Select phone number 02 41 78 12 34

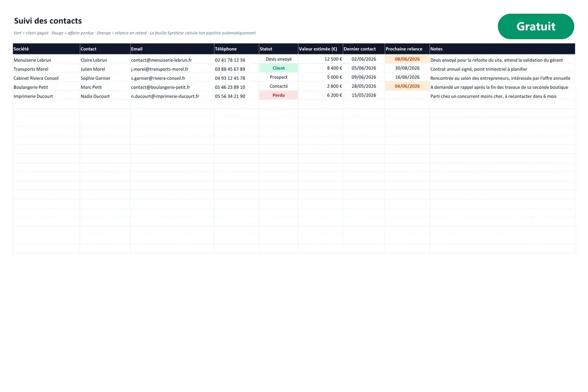point(236,59)
